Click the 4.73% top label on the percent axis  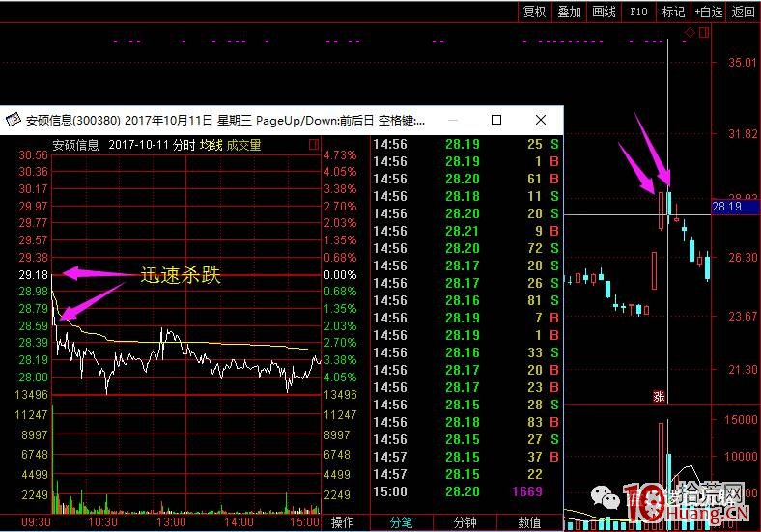(x=340, y=155)
